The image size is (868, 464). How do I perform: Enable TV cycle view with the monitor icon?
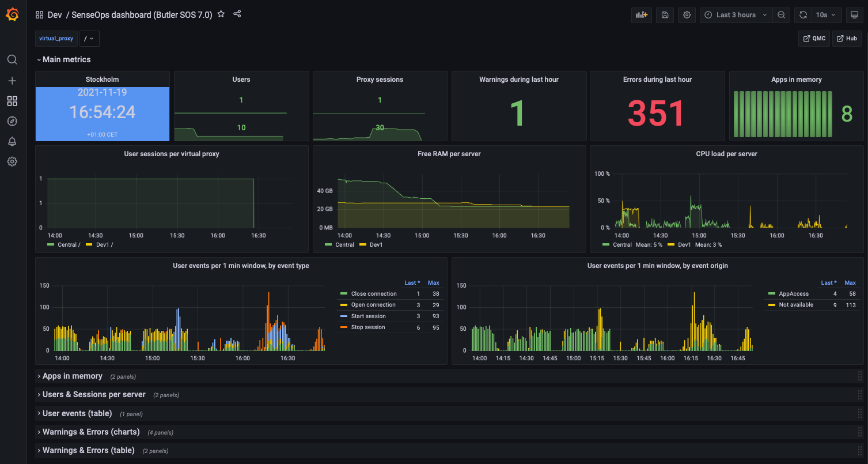(854, 14)
